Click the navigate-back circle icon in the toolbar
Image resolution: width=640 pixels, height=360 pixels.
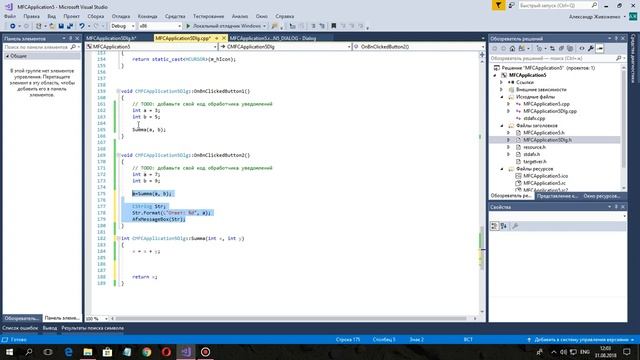pos(13,26)
